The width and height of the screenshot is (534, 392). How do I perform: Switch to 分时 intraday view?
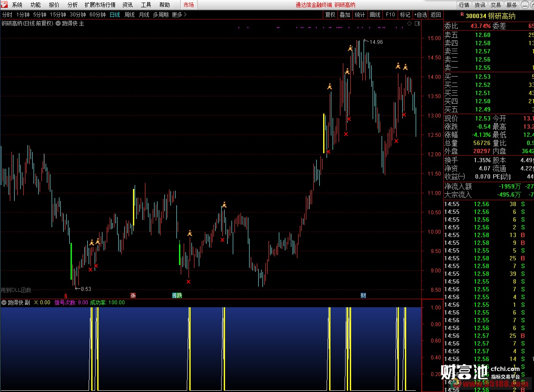click(x=7, y=15)
